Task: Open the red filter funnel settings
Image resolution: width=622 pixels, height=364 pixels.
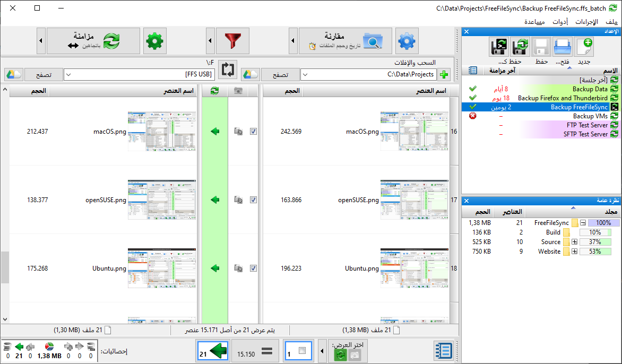Action: click(x=233, y=41)
